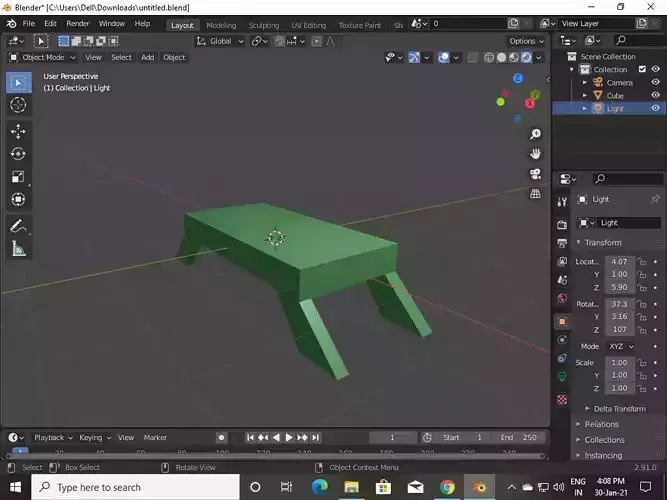This screenshot has width=667, height=500.
Task: Open the Options dropdown
Action: pyautogui.click(x=526, y=41)
